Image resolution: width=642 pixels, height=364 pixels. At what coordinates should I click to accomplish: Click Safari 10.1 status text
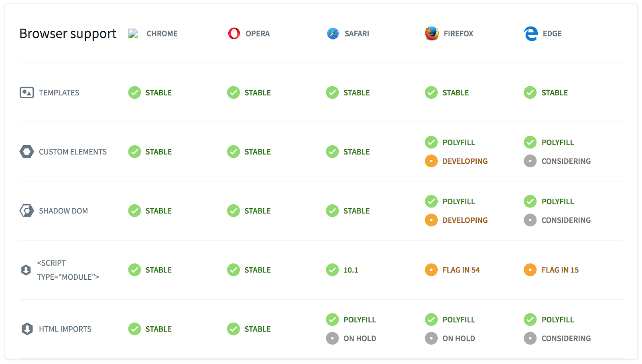click(x=351, y=270)
